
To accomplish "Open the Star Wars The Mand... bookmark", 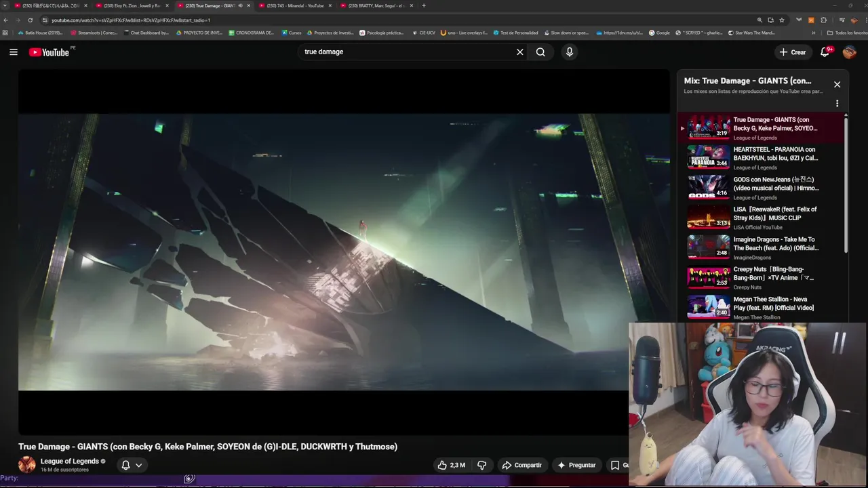I will click(x=751, y=33).
